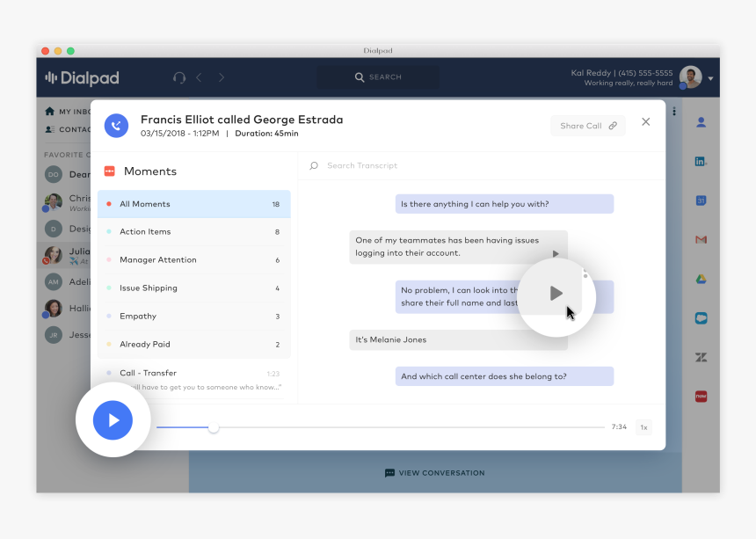Image resolution: width=756 pixels, height=539 pixels.
Task: Open Google Calendar integration icon
Action: pyautogui.click(x=701, y=200)
